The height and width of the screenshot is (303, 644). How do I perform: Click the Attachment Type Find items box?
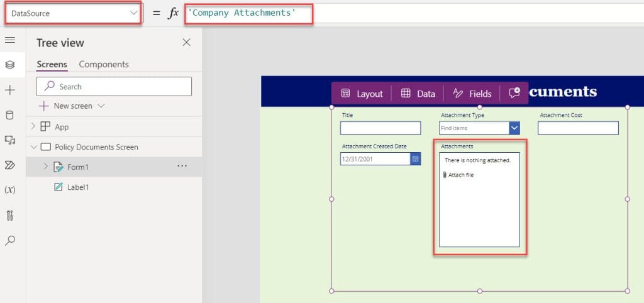(474, 128)
